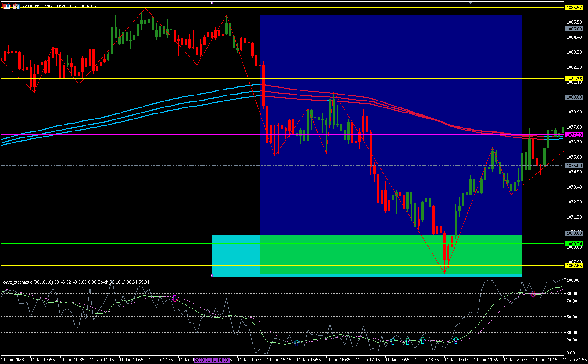588x364 pixels.
Task: Click the green 1869.24 price label
Action: coord(574,244)
